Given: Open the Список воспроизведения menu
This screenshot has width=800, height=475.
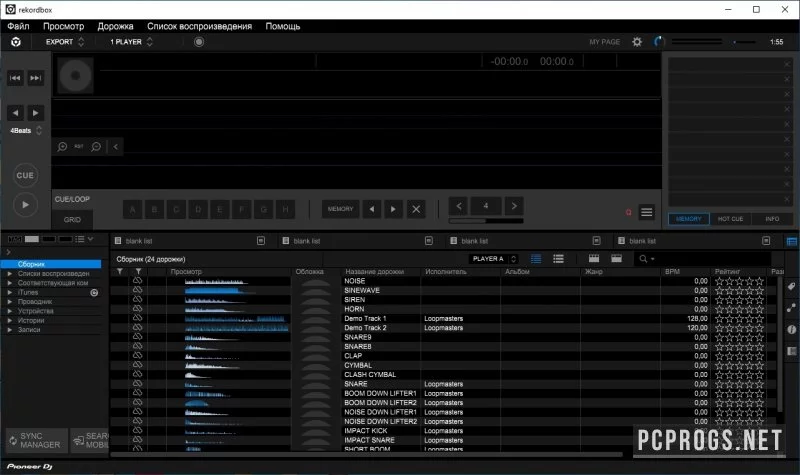Looking at the screenshot, I should tap(199, 27).
